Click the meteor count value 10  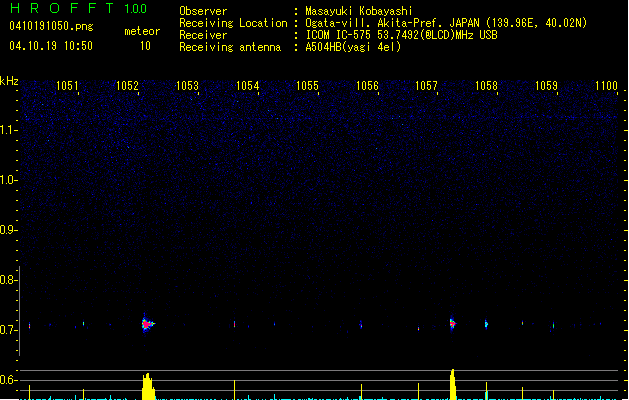tap(145, 46)
